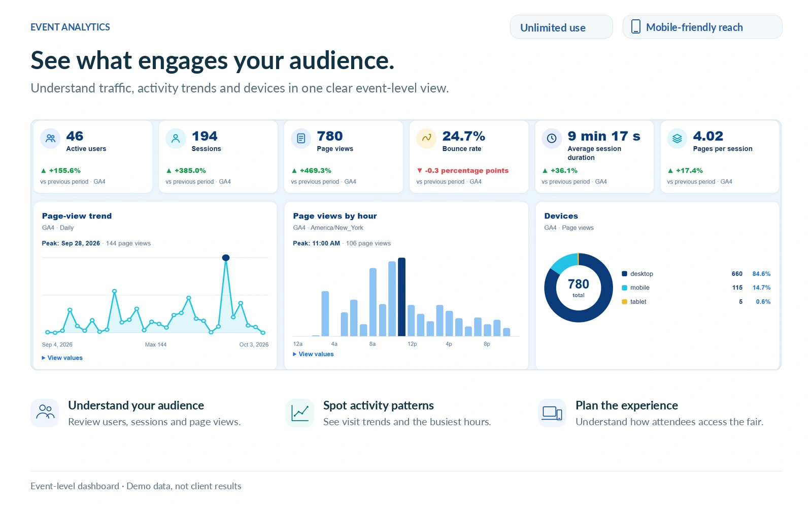The height and width of the screenshot is (508, 812).
Task: Click the Devices panel title
Action: [x=561, y=216]
